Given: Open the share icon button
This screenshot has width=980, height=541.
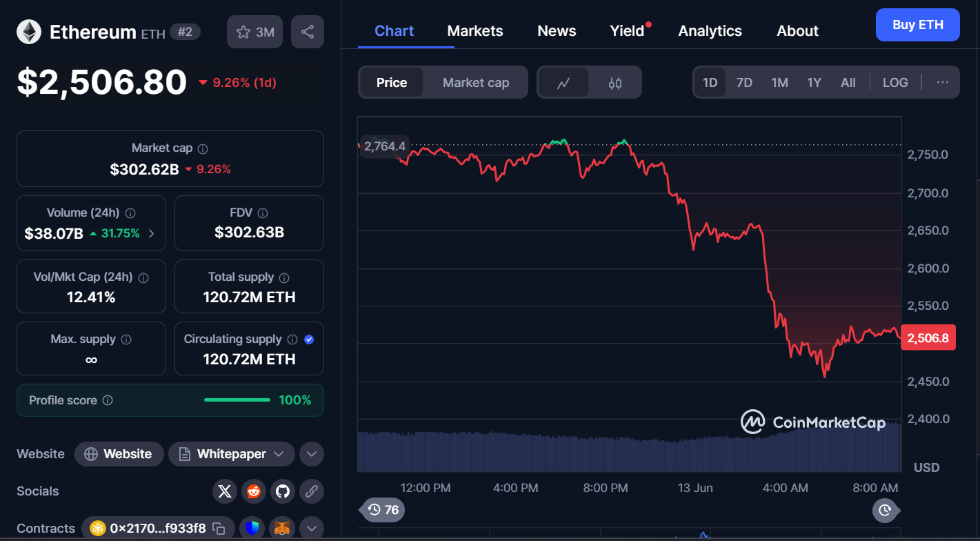Looking at the screenshot, I should [x=308, y=32].
